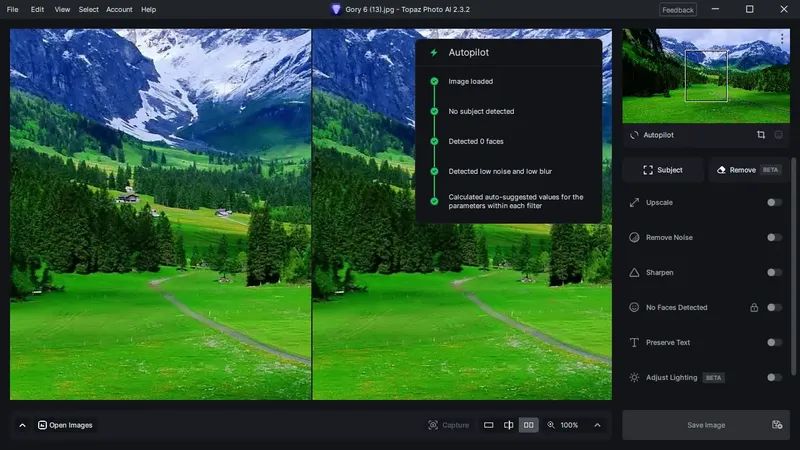Enable the Remove Noise toggle
Viewport: 800px width, 450px height.
point(774,237)
